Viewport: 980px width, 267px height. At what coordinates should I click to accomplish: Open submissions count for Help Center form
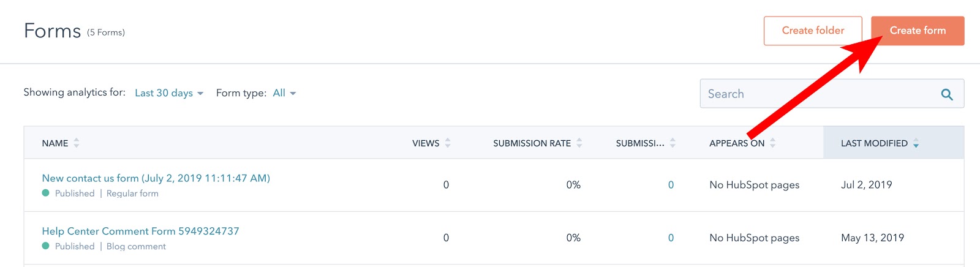click(671, 238)
